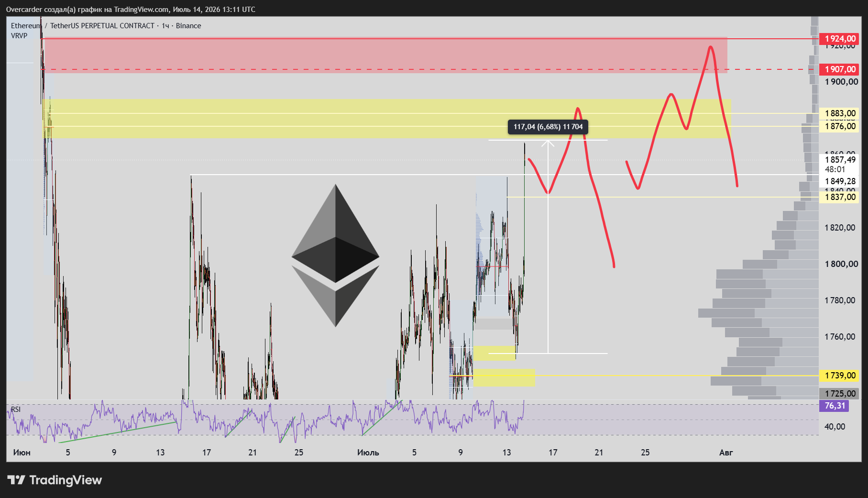Click the 1 837,00 yellow price label

839,197
